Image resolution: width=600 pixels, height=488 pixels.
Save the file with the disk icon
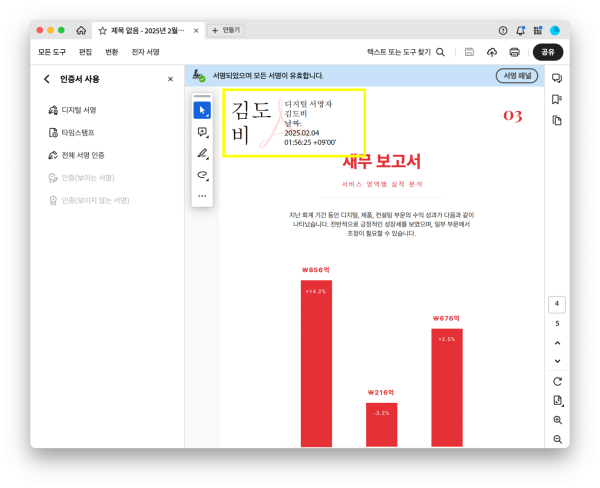(469, 52)
